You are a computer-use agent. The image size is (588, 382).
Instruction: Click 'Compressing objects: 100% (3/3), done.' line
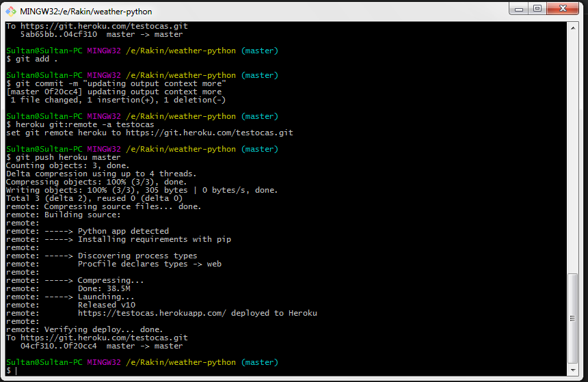[96, 182]
